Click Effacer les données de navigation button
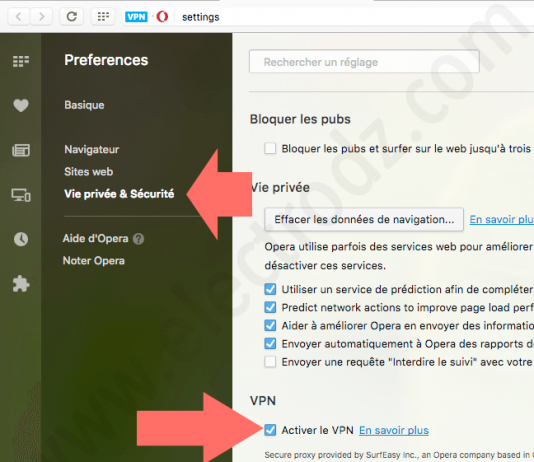This screenshot has width=534, height=462. tap(364, 220)
